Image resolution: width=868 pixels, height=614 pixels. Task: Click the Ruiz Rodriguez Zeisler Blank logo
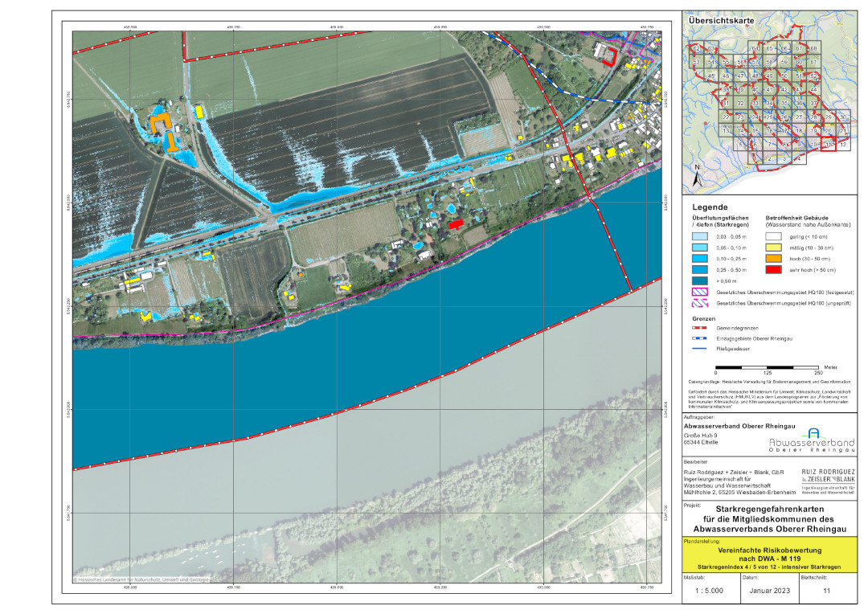(825, 479)
